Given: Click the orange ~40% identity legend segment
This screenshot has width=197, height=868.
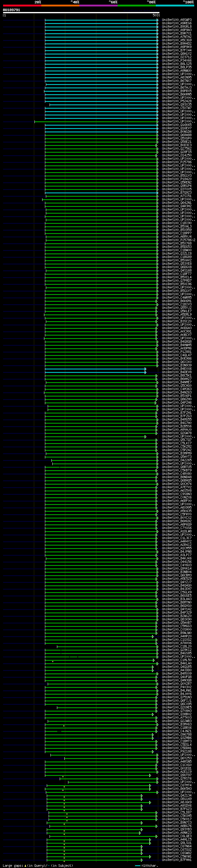Looking at the screenshot, I should (60, 6).
